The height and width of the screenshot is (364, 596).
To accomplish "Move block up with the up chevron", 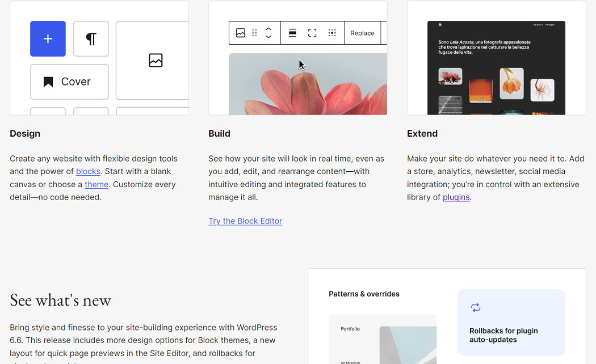I will click(x=268, y=29).
